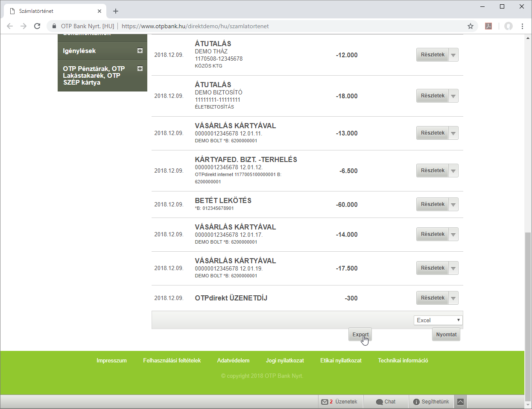Screen dimensions: 532x409
Task: Click the browser forward arrow
Action: 23,26
